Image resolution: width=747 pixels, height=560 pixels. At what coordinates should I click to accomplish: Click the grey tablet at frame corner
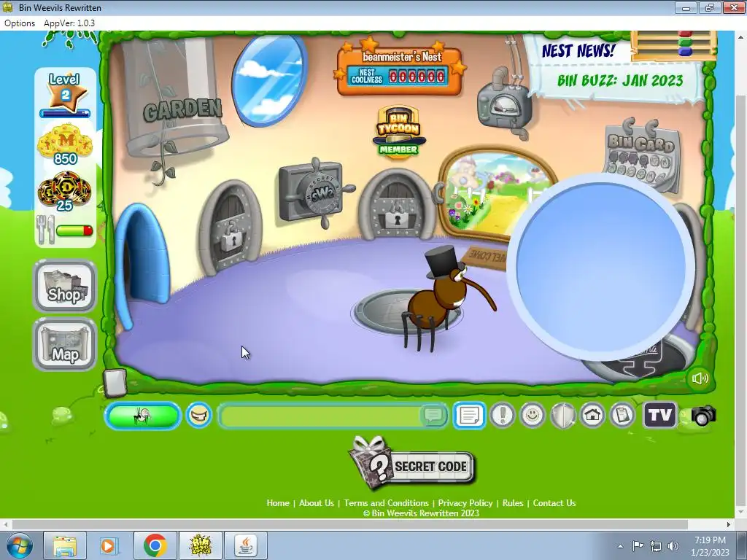[115, 382]
